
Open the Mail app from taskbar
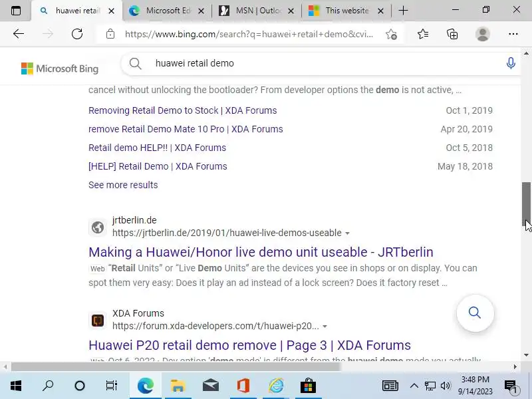pyautogui.click(x=210, y=386)
